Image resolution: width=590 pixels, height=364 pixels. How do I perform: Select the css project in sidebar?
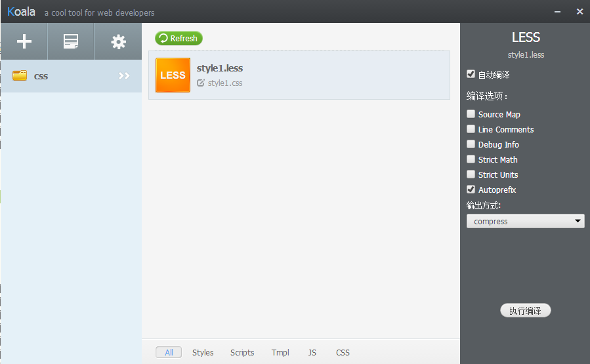click(71, 76)
